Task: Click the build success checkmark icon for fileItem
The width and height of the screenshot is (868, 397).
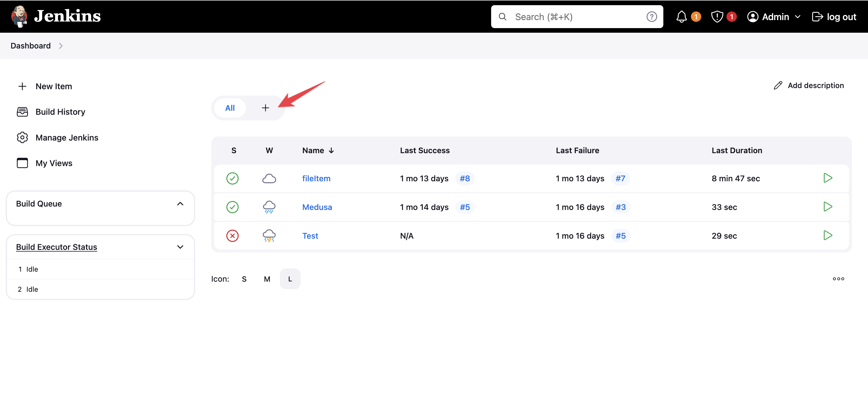Action: [x=232, y=178]
